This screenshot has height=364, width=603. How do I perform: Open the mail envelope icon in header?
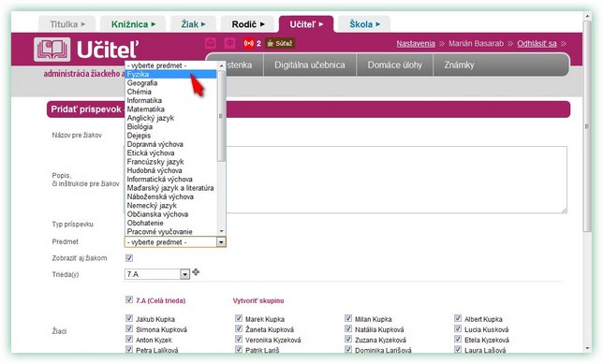pyautogui.click(x=211, y=43)
